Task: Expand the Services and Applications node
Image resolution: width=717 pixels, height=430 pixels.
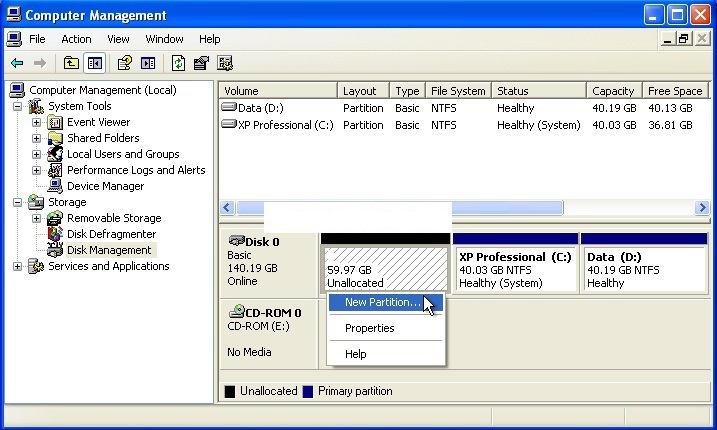Action: point(18,266)
